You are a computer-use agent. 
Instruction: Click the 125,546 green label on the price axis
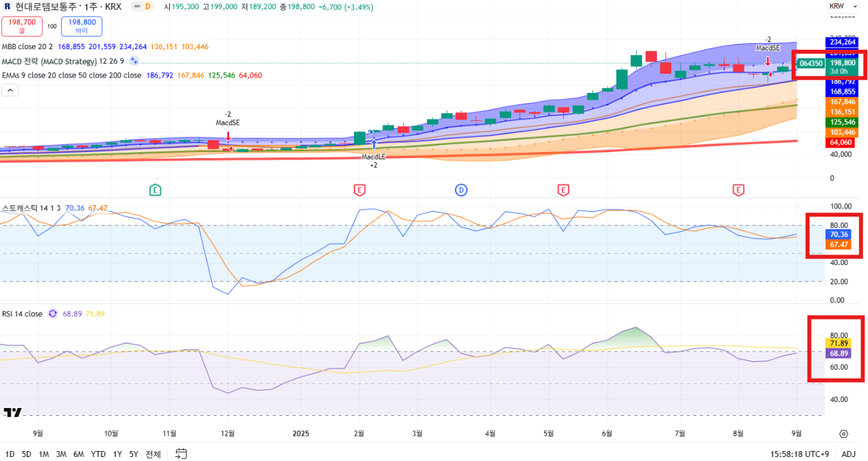click(841, 122)
